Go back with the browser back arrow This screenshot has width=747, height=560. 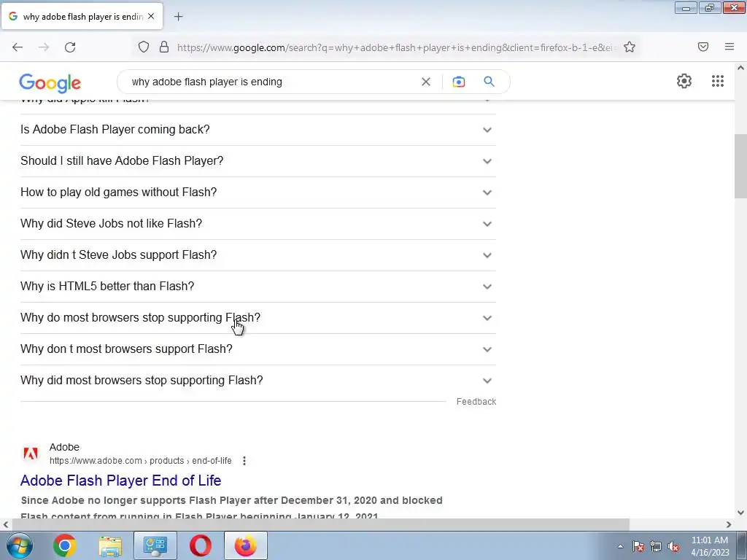point(18,47)
